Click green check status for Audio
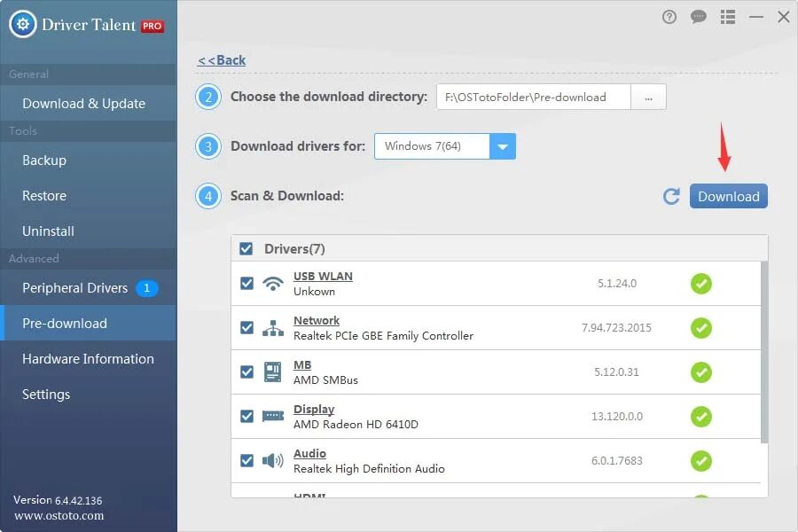 point(700,461)
